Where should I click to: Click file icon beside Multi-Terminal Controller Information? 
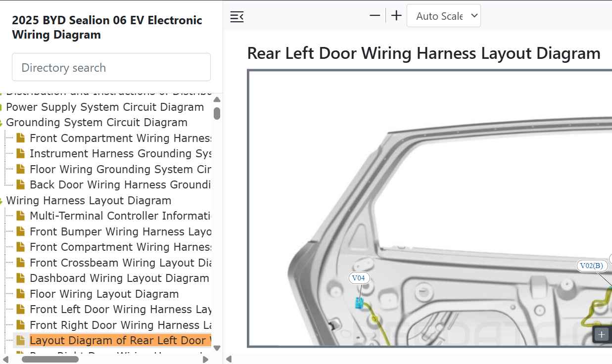(20, 216)
